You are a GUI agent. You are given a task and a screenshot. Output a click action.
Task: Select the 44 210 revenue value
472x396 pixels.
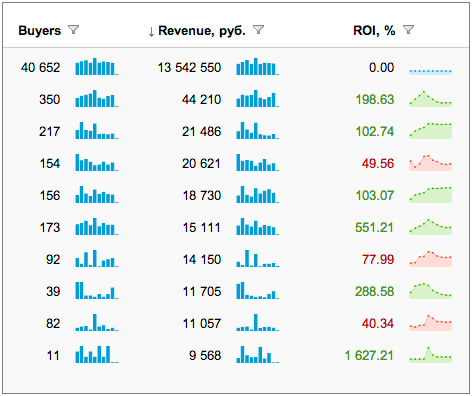pyautogui.click(x=201, y=99)
